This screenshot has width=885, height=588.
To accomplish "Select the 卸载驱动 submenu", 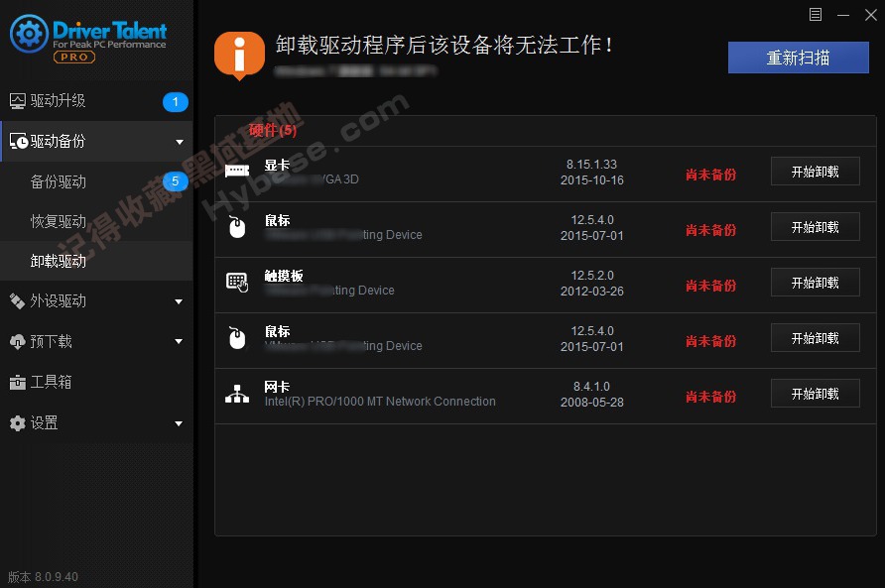I will click(96, 261).
